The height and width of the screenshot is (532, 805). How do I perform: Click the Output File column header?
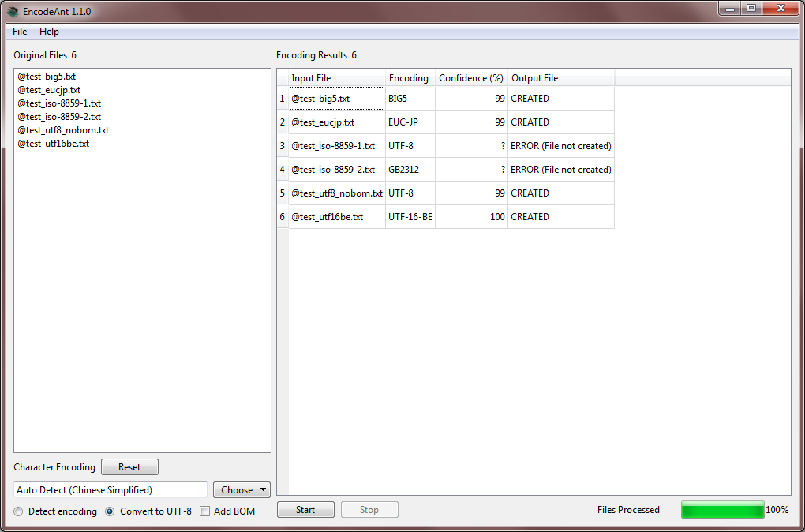534,78
